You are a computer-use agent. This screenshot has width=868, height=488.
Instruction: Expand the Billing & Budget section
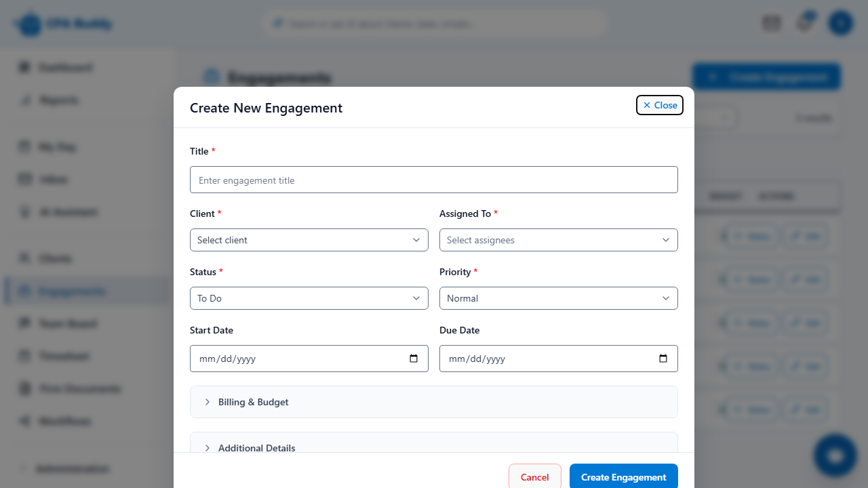pos(434,402)
